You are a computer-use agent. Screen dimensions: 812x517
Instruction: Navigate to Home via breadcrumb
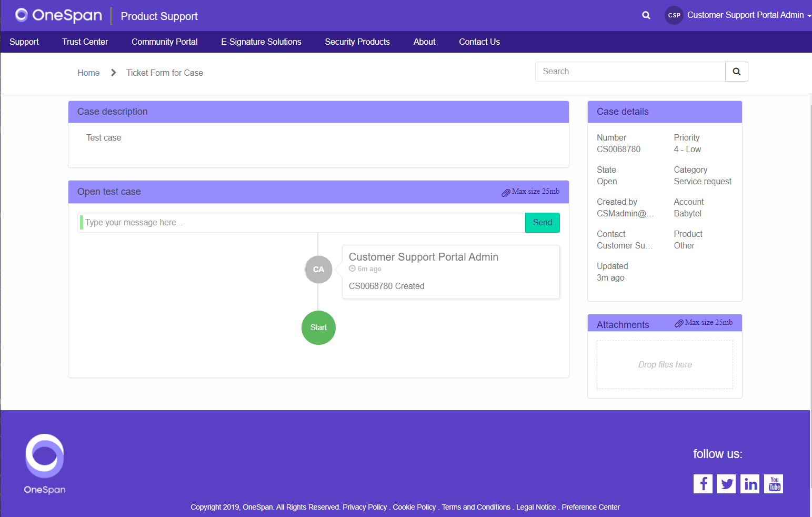(88, 73)
